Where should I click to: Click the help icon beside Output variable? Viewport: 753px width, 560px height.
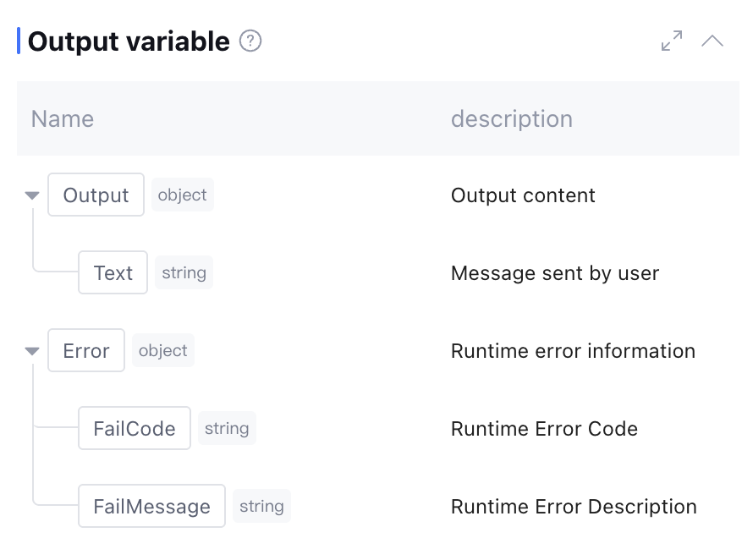click(x=250, y=41)
